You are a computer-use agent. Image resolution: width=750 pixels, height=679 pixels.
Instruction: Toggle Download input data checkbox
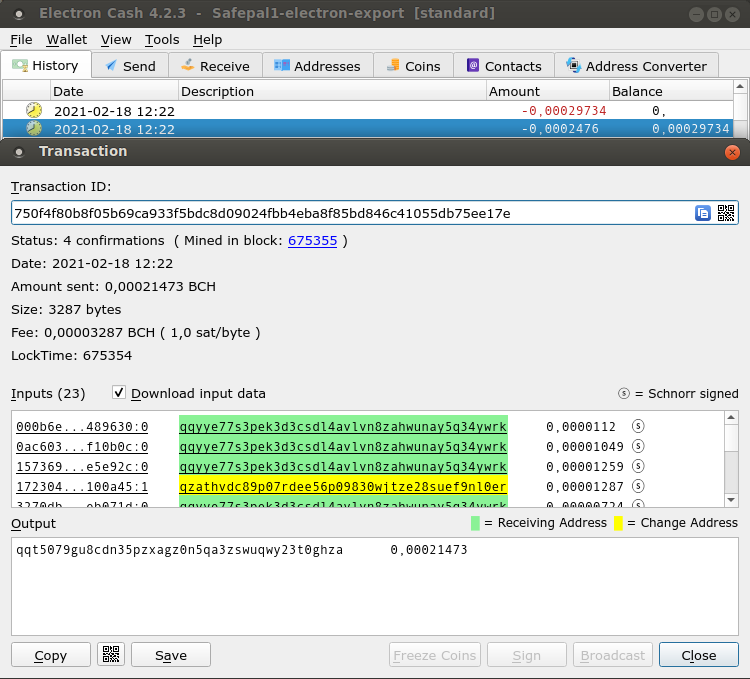point(119,393)
